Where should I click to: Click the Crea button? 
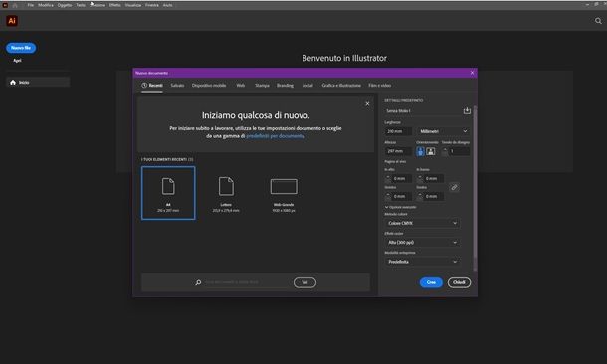(431, 282)
